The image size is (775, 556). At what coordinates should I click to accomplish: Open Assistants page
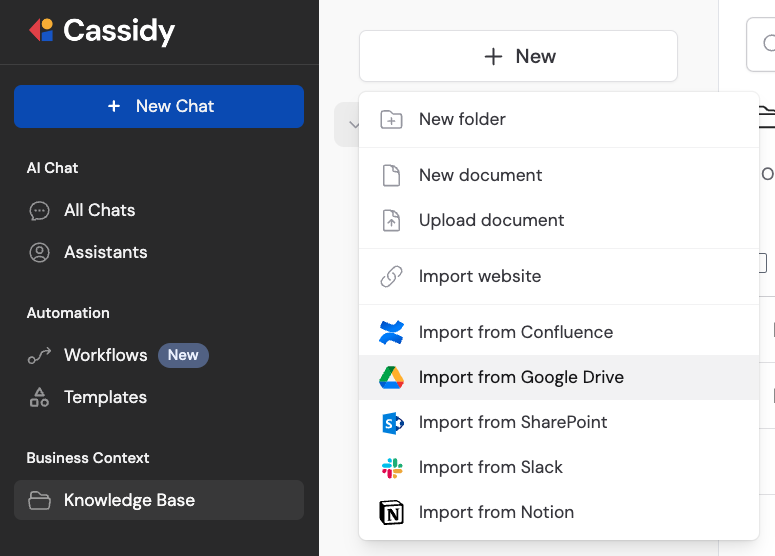(x=105, y=252)
